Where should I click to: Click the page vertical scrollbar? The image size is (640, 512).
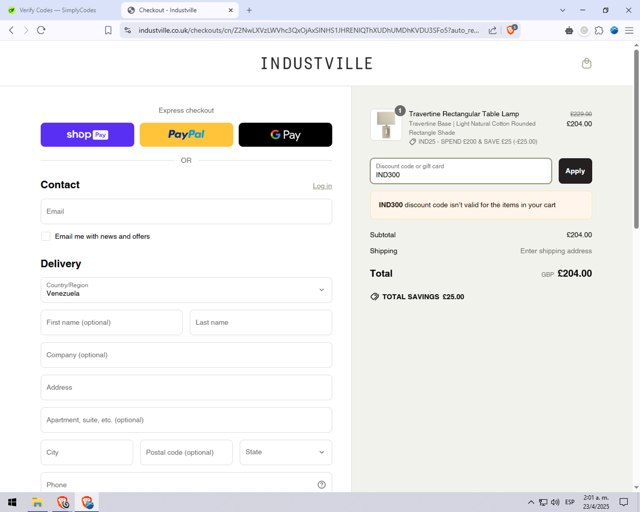tap(636, 139)
